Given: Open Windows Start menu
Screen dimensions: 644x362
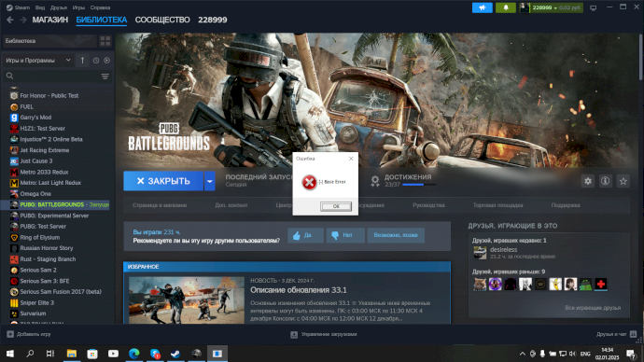Looking at the screenshot, I should pyautogui.click(x=10, y=354).
